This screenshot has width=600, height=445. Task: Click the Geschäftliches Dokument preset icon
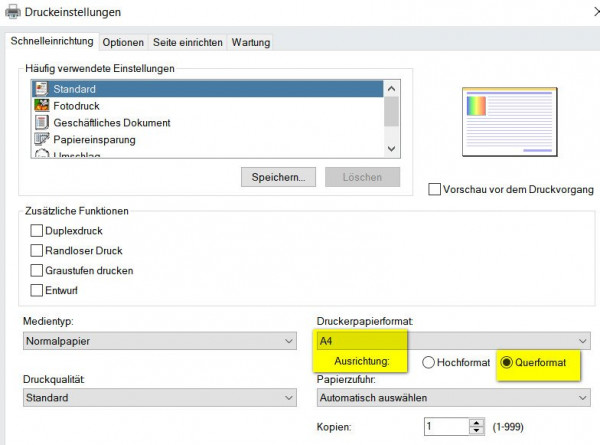41,122
